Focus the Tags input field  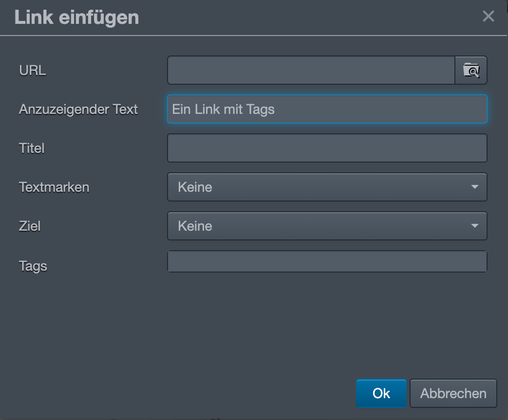(327, 261)
